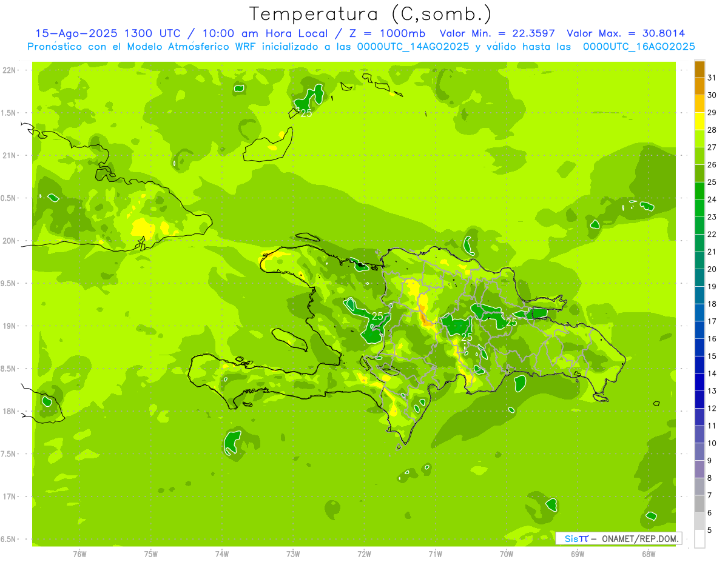The height and width of the screenshot is (562, 728).
Task: Click the '18N' latitude label
Action: 9,412
